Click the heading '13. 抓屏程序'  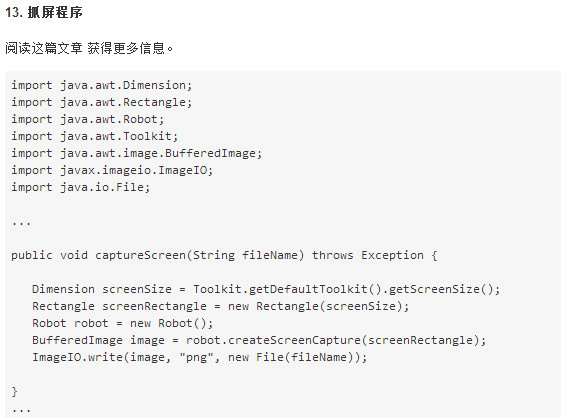click(x=44, y=12)
